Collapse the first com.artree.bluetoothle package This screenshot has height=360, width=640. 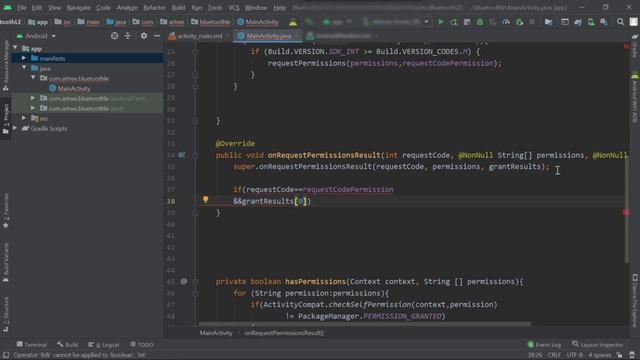(33, 78)
